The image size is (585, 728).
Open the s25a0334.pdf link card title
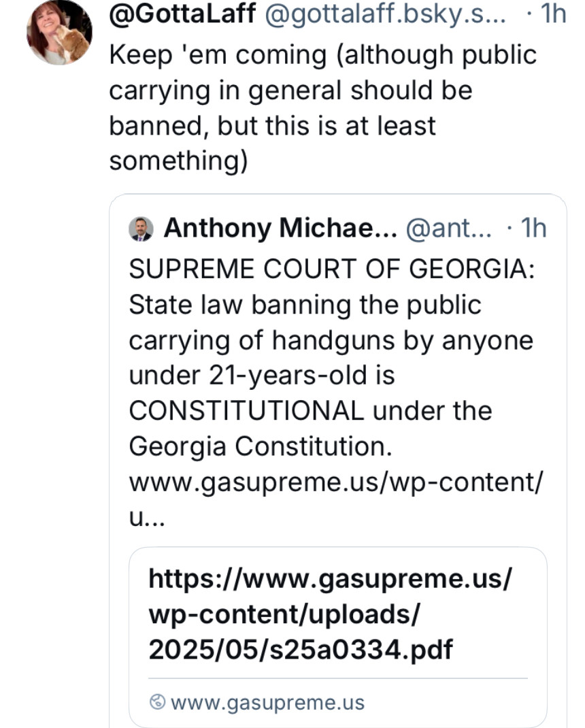330,614
